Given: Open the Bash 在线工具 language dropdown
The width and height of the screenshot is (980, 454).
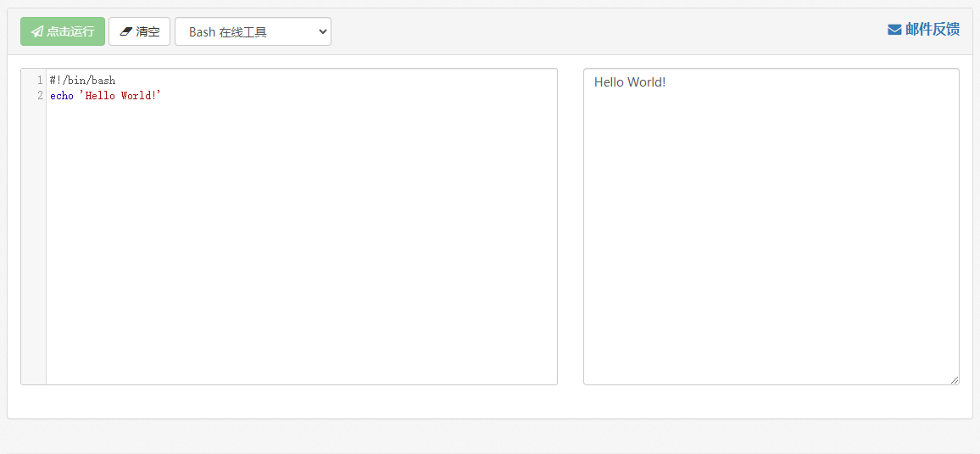Looking at the screenshot, I should [252, 31].
